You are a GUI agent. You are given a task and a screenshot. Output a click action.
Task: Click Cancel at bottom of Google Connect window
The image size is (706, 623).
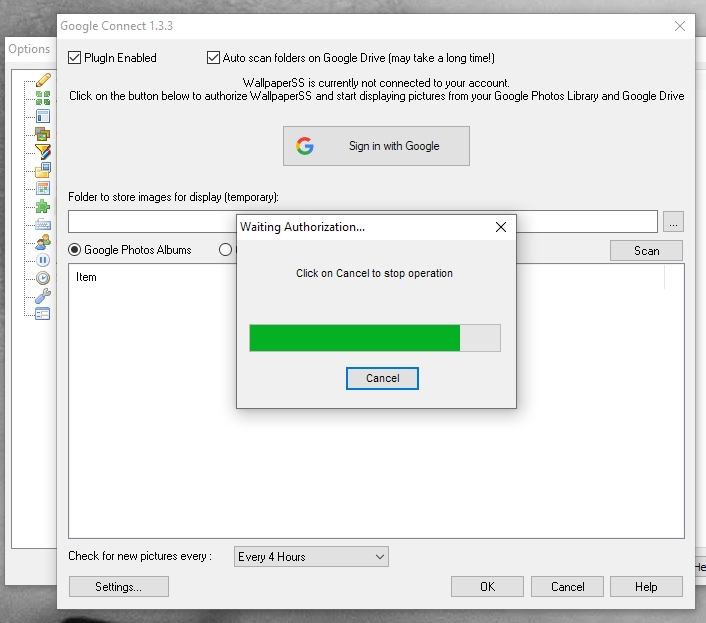pyautogui.click(x=567, y=587)
